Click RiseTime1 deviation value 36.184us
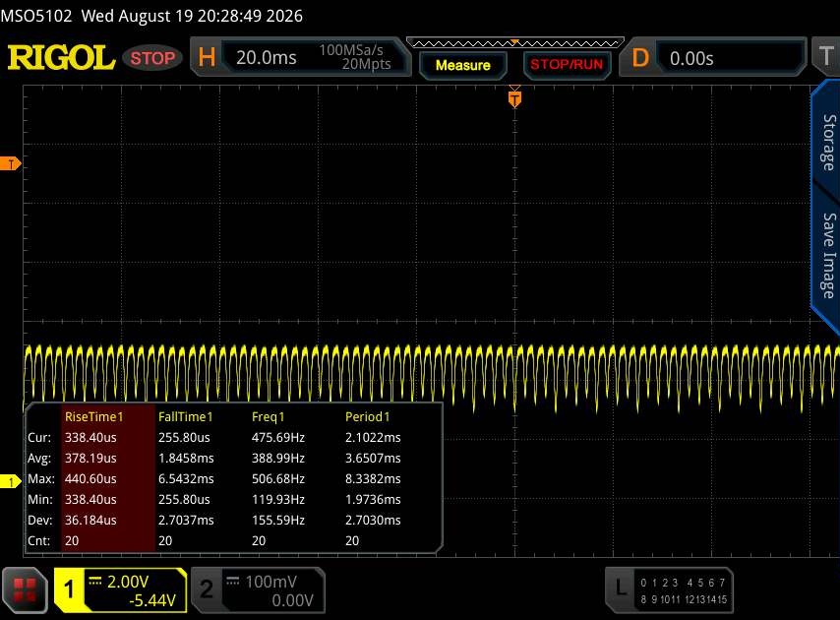The height and width of the screenshot is (620, 840). coord(90,520)
